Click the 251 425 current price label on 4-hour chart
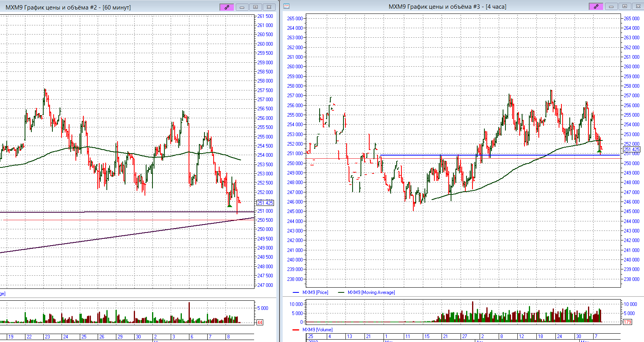The image size is (644, 342). point(632,150)
